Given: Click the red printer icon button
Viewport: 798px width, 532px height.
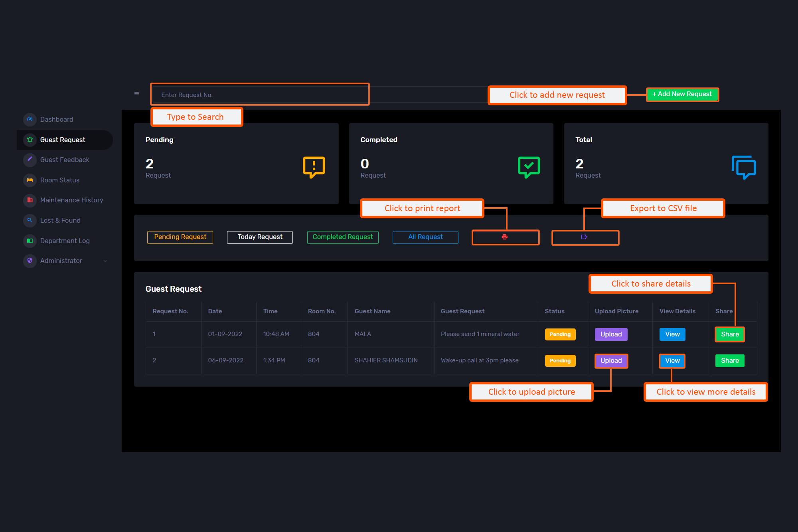Looking at the screenshot, I should pyautogui.click(x=505, y=237).
